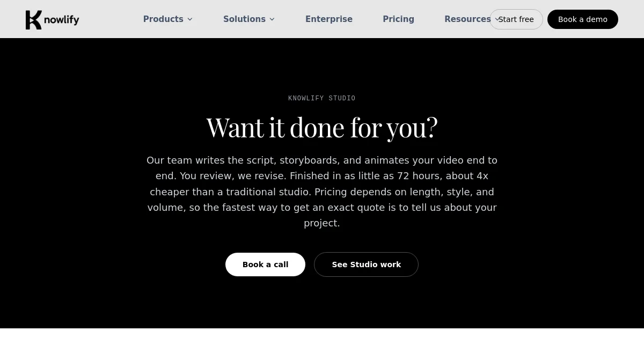Select the KNOWLIFY STUDIO label text

click(322, 98)
